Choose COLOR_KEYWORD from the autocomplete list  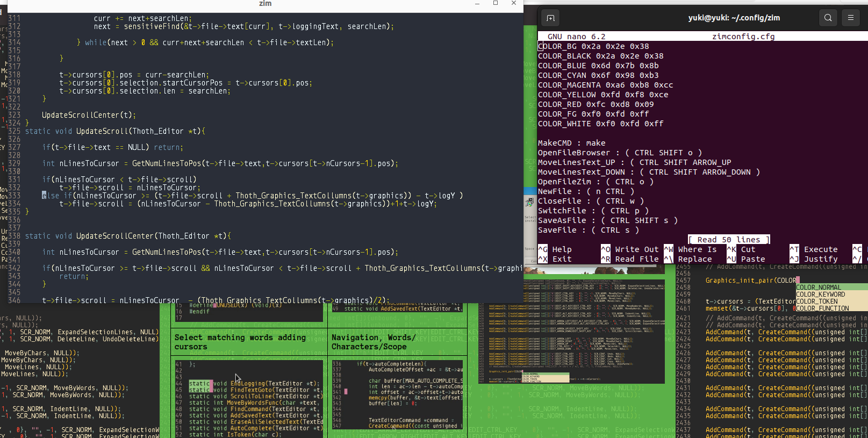coord(831,295)
